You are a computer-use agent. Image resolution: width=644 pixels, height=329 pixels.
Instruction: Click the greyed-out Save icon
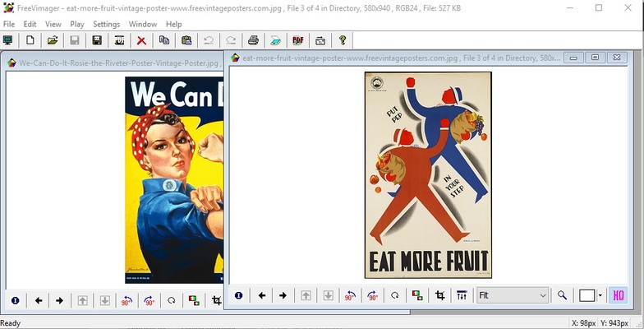point(75,40)
